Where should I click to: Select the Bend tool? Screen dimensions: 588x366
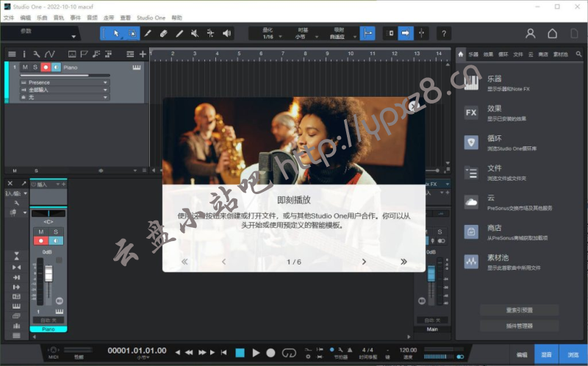tap(210, 33)
